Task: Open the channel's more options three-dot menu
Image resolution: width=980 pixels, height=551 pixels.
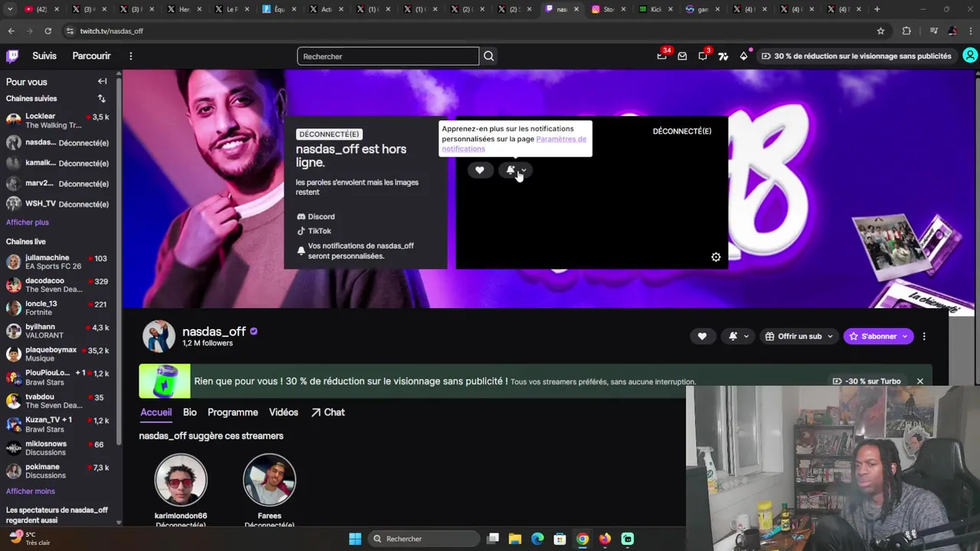Action: pyautogui.click(x=924, y=336)
